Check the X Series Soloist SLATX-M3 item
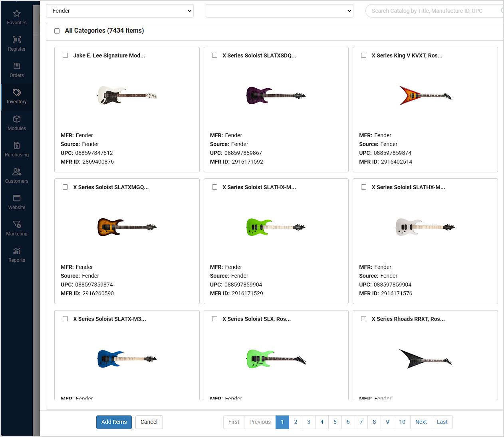The width and height of the screenshot is (504, 437). pyautogui.click(x=65, y=319)
